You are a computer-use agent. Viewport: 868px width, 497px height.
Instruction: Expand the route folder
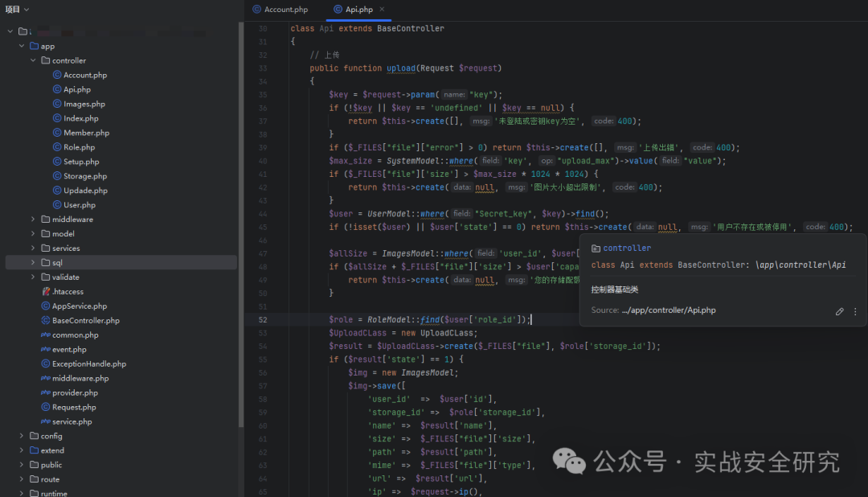[22, 479]
